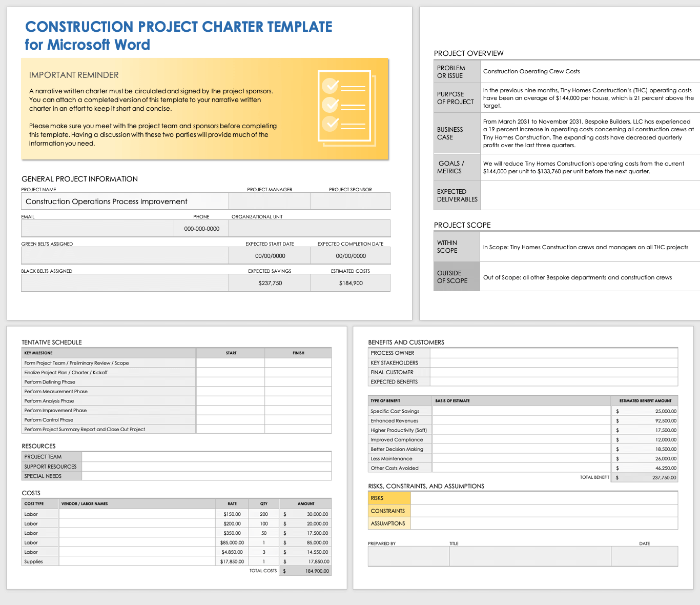Click the Project Sponsor input field
Screen dimensions: 700x605
coord(351,201)
